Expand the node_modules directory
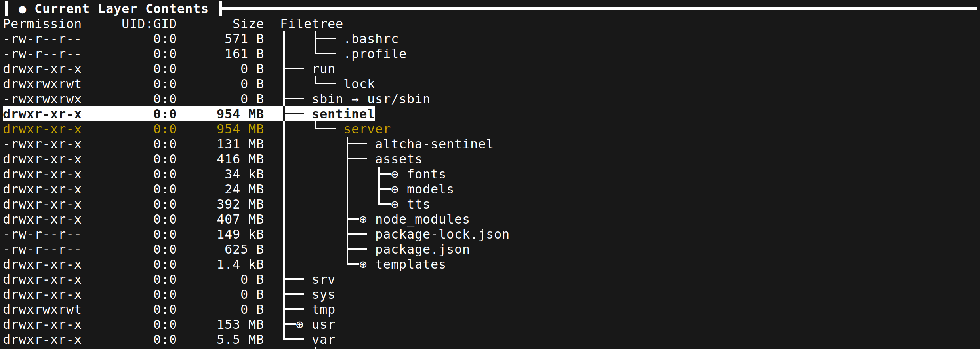980x349 pixels. (363, 220)
